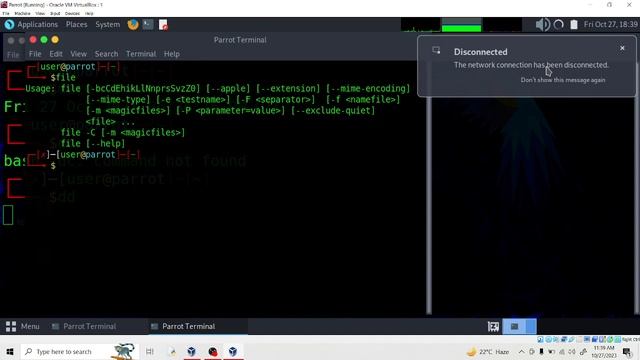Click the network icon in the Disconnected notification

tap(436, 50)
